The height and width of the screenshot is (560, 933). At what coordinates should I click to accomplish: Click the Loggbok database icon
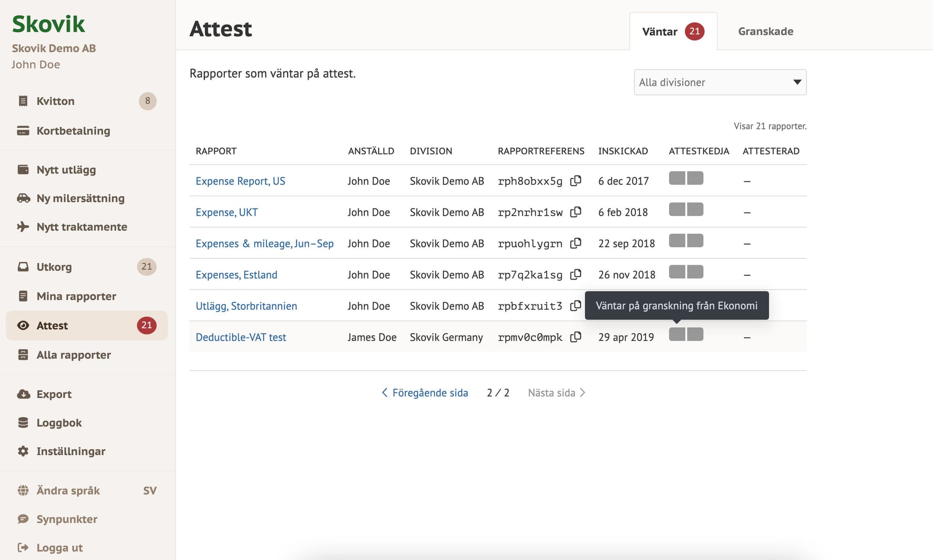pyautogui.click(x=23, y=423)
